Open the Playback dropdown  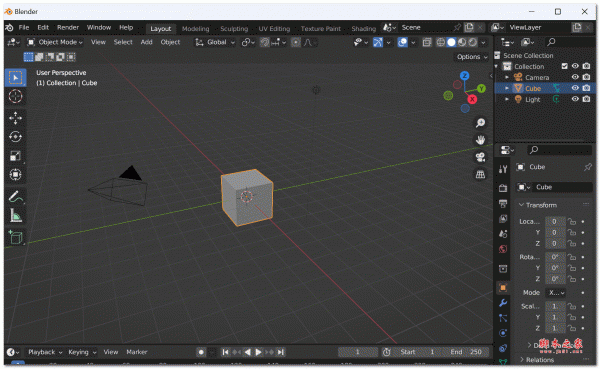click(x=44, y=352)
